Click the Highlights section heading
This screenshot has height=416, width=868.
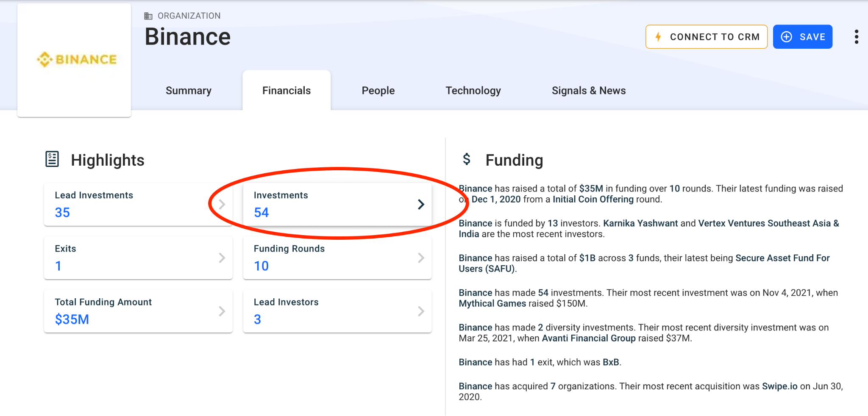point(108,160)
